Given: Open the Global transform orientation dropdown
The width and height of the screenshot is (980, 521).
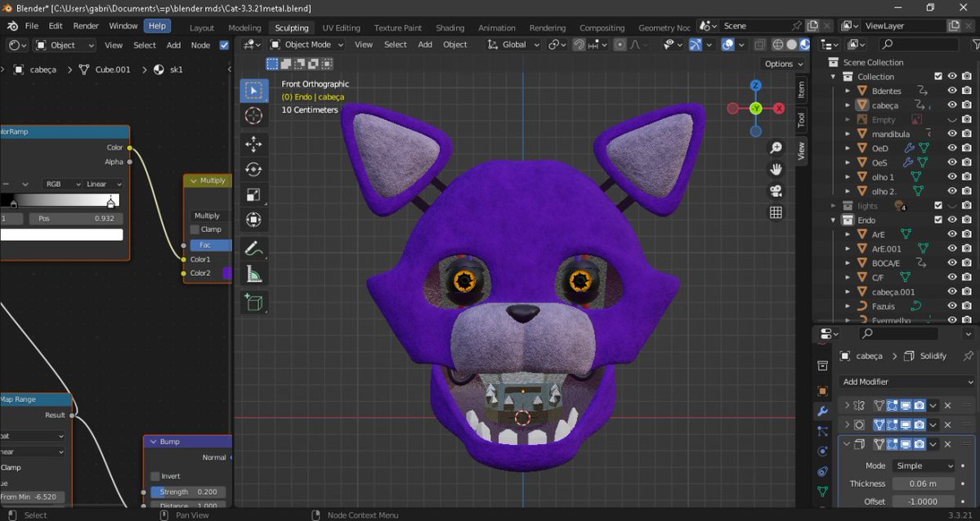Looking at the screenshot, I should point(514,45).
